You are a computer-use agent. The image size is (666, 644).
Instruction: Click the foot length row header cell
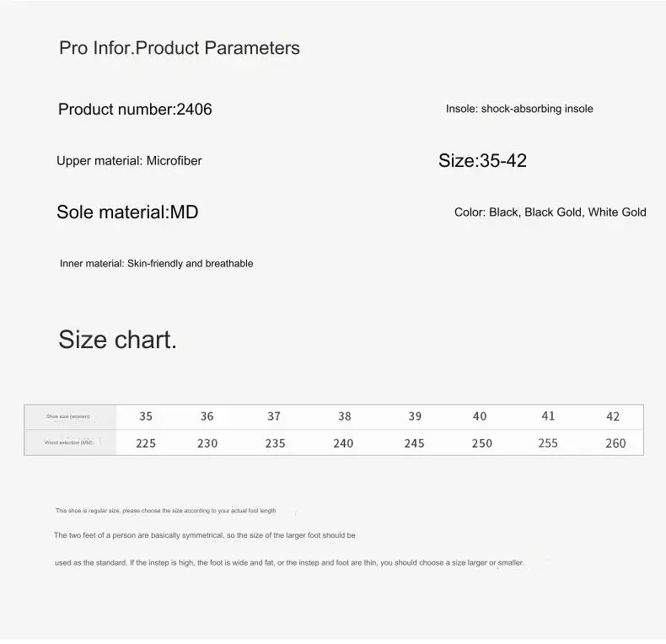click(70, 443)
